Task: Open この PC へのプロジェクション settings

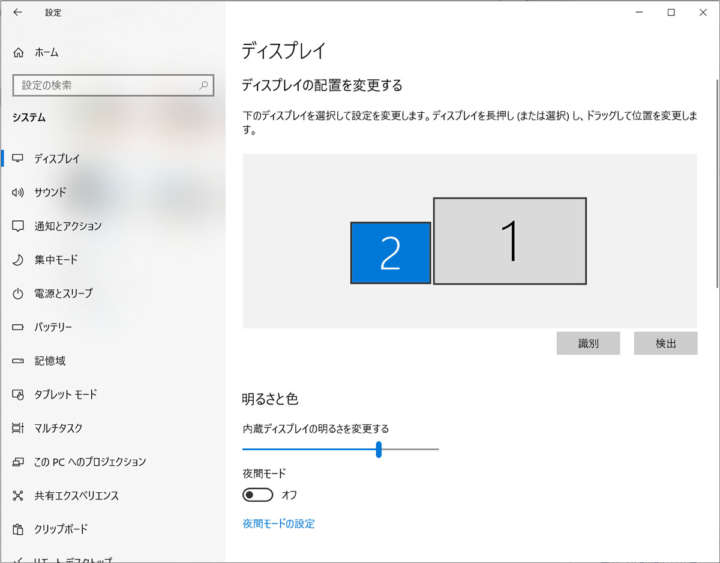Action: (x=113, y=462)
